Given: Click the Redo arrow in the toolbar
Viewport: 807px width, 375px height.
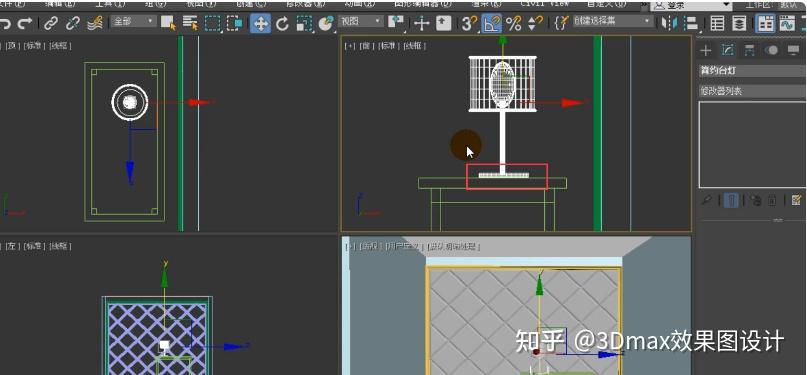Looking at the screenshot, I should point(25,23).
